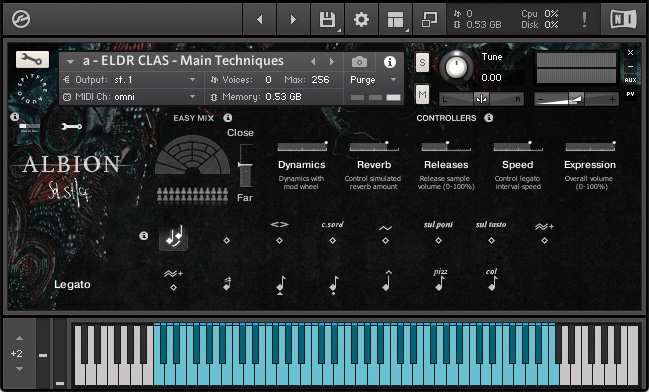Screen dimensions: 649x392
Task: Select the c.sord articulation
Action: pyautogui.click(x=332, y=232)
